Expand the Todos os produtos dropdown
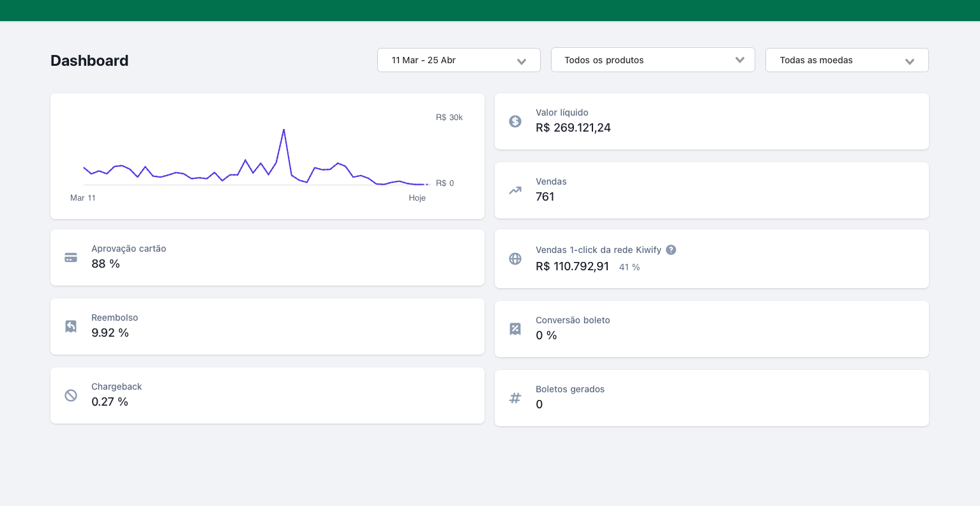The width and height of the screenshot is (980, 506). click(x=652, y=59)
